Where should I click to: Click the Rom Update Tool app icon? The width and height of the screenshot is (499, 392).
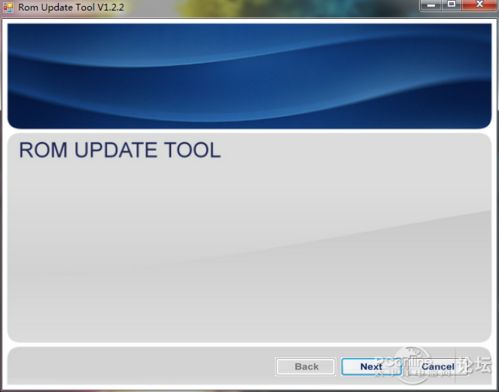click(8, 7)
